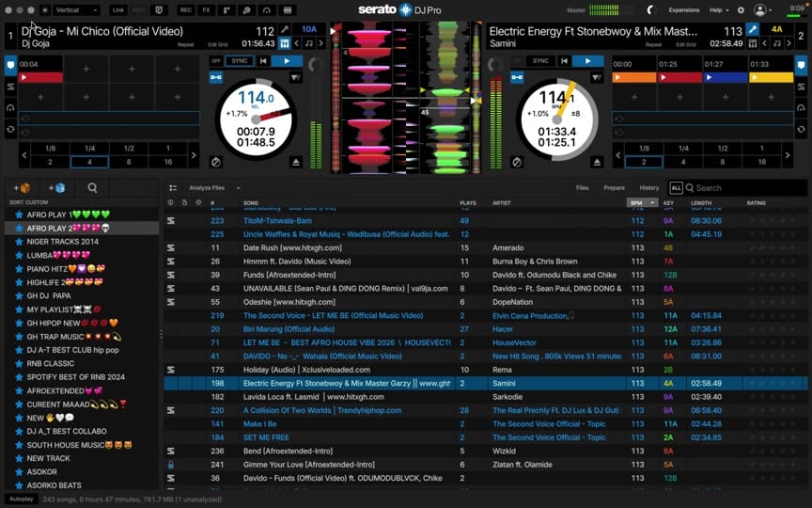
Task: Set 4 beat auto loop on deck 1
Action: click(x=89, y=162)
